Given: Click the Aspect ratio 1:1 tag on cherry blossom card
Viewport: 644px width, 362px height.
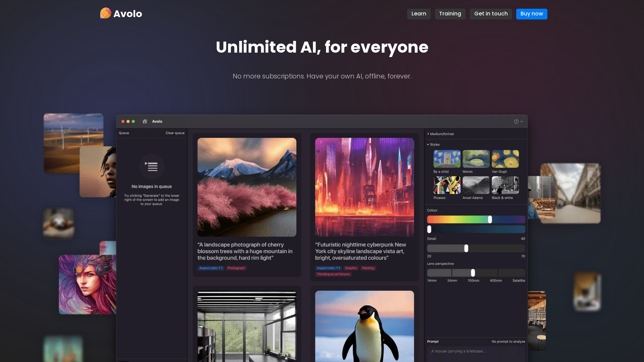Looking at the screenshot, I should pyautogui.click(x=211, y=268).
